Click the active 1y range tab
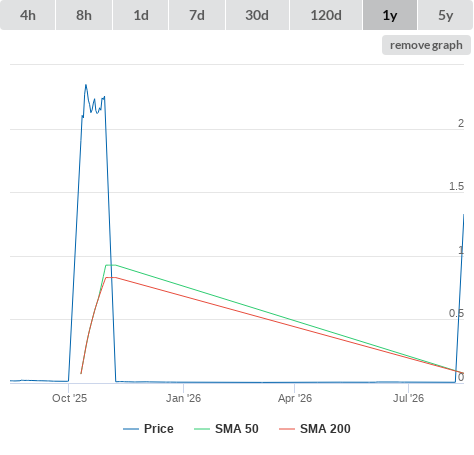Image resolution: width=474 pixels, height=455 pixels. (x=390, y=15)
